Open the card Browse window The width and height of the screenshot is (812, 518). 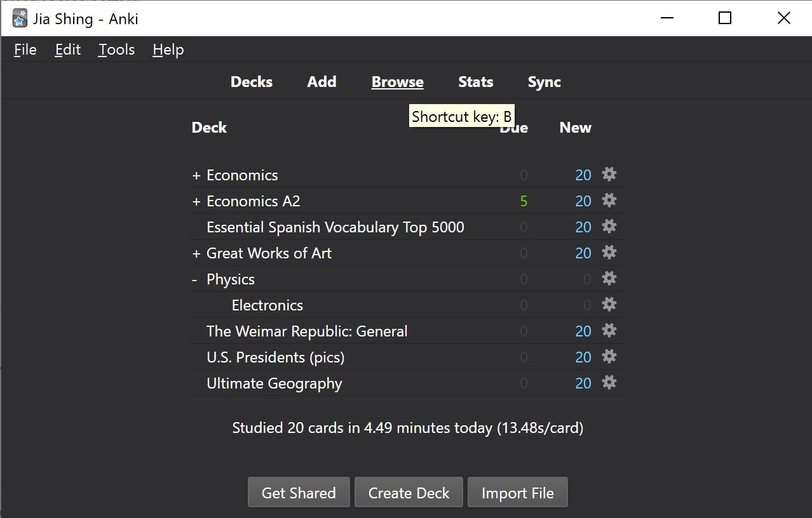coord(398,82)
